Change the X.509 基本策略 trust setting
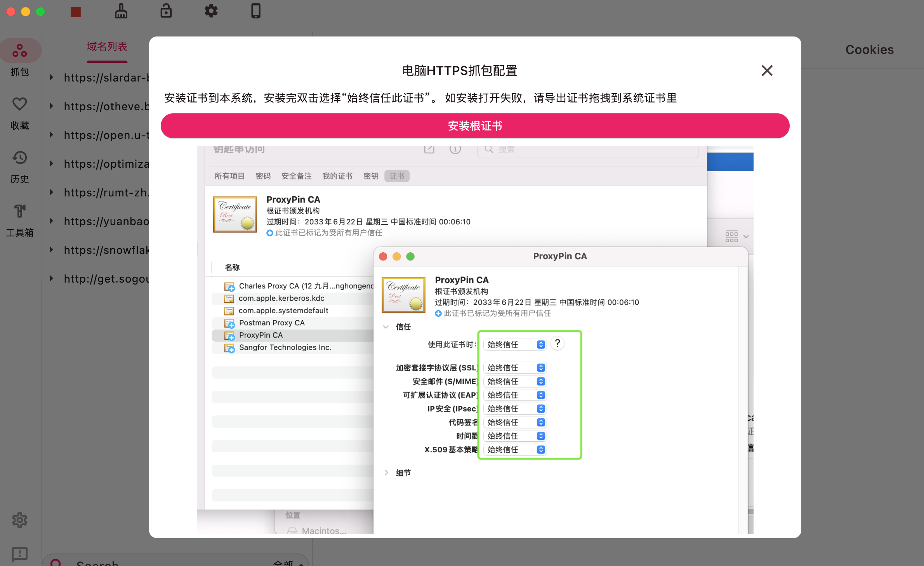924x566 pixels. coord(514,450)
